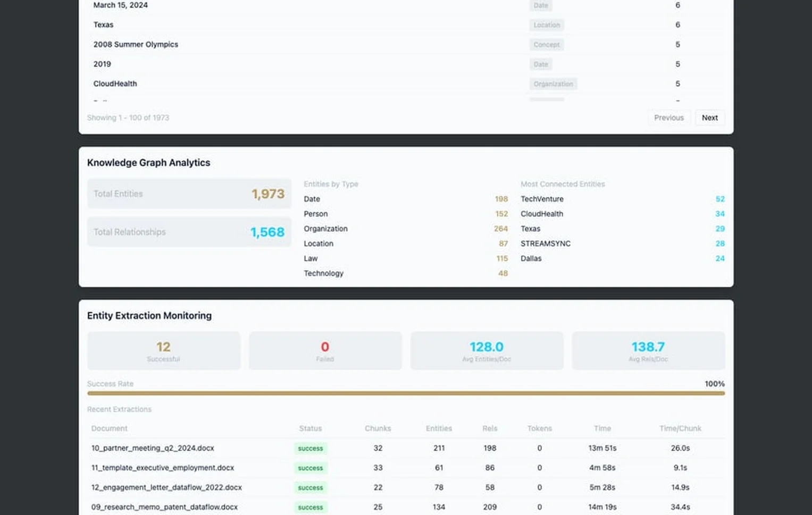812x515 pixels.
Task: Click the Document column header
Action: [109, 428]
